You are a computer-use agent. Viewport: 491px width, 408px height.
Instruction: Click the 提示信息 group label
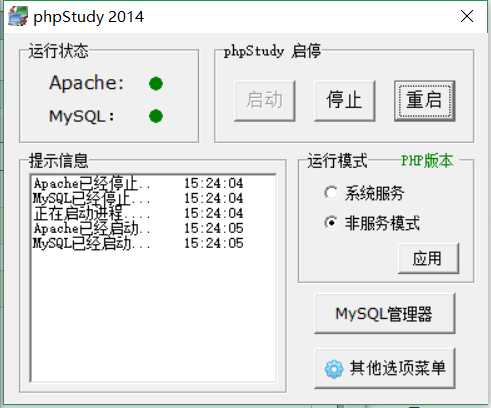pos(58,161)
